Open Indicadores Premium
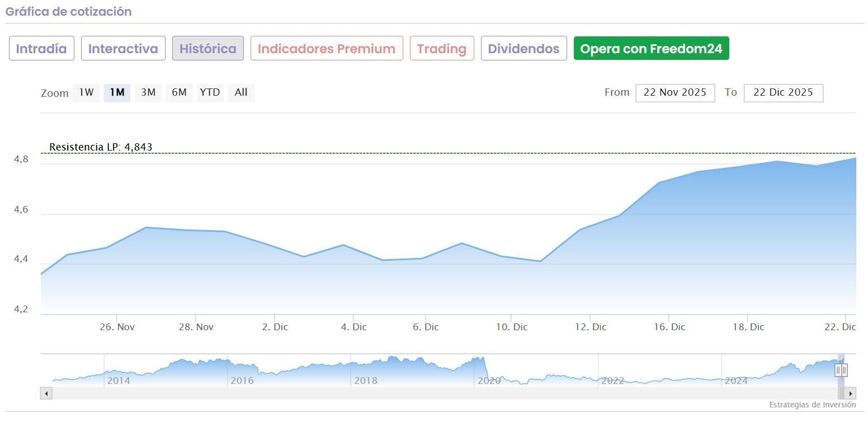The image size is (868, 427). tap(327, 49)
